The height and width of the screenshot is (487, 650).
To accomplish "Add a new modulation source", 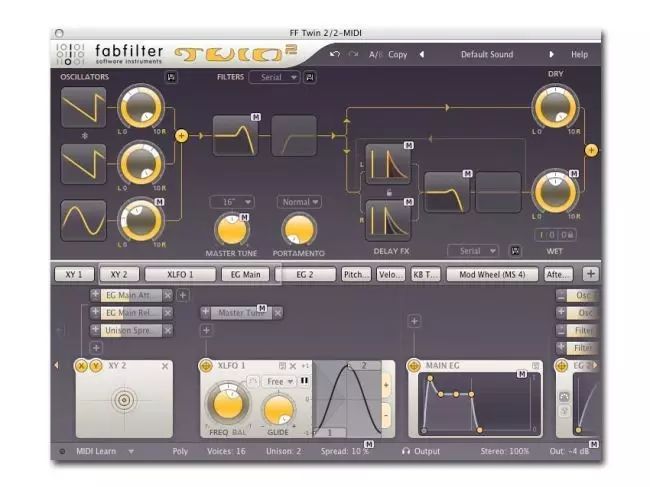I will [591, 273].
